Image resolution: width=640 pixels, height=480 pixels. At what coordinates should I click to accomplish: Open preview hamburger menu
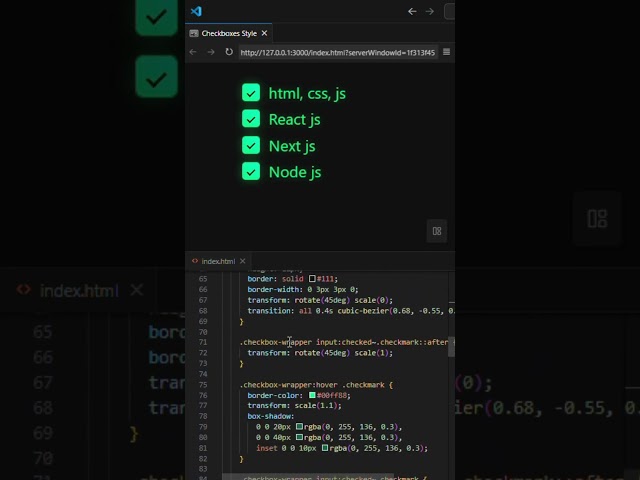click(447, 52)
